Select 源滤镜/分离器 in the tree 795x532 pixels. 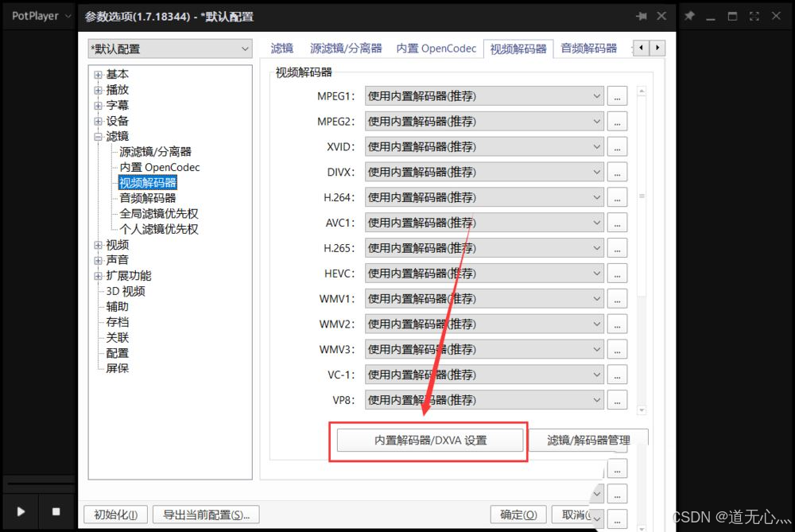[x=155, y=152]
